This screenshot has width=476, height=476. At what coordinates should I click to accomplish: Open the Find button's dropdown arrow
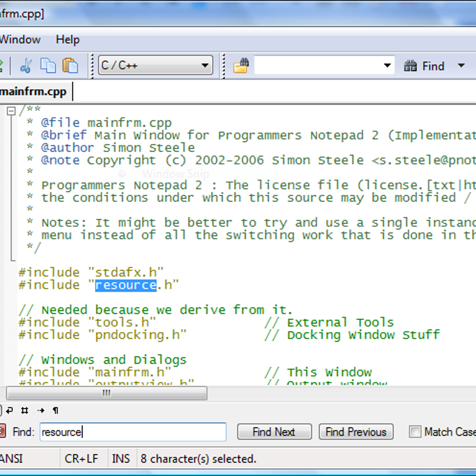click(461, 65)
